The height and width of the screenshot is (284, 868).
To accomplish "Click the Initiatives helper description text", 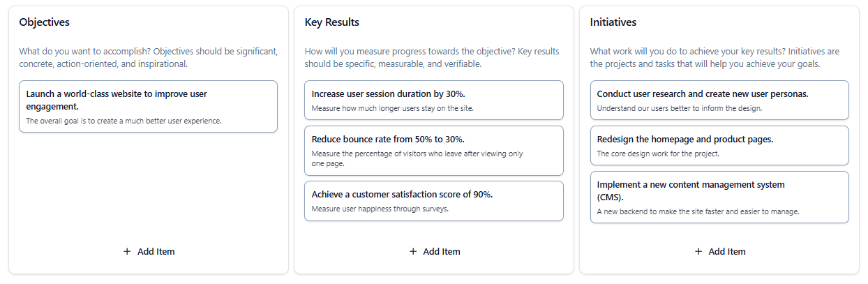I will click(714, 57).
